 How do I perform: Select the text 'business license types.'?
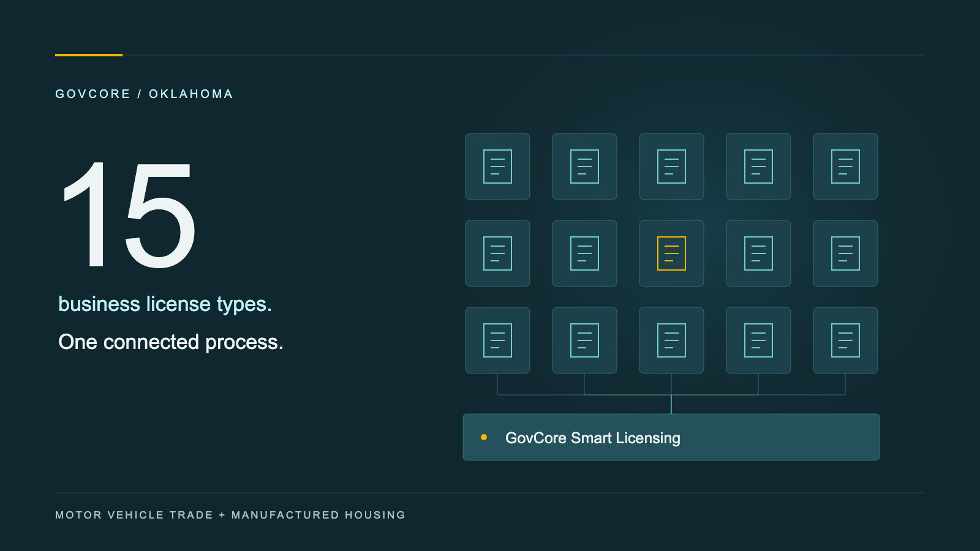[x=165, y=304]
